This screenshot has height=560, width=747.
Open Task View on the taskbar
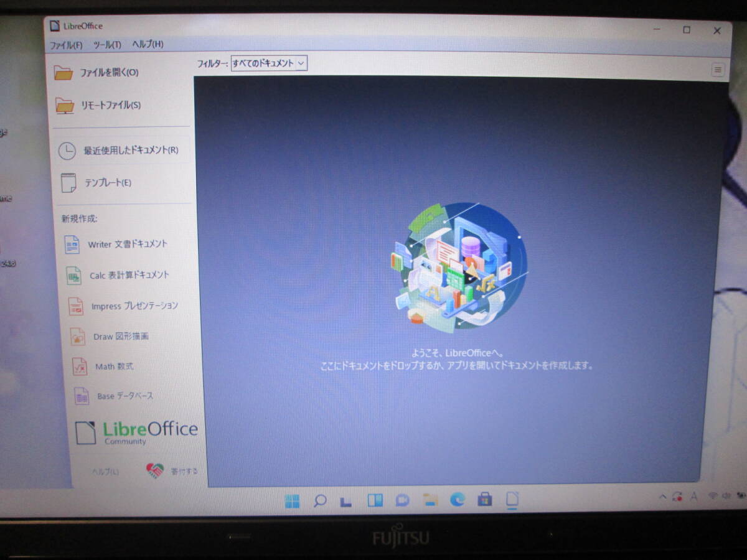pyautogui.click(x=347, y=501)
